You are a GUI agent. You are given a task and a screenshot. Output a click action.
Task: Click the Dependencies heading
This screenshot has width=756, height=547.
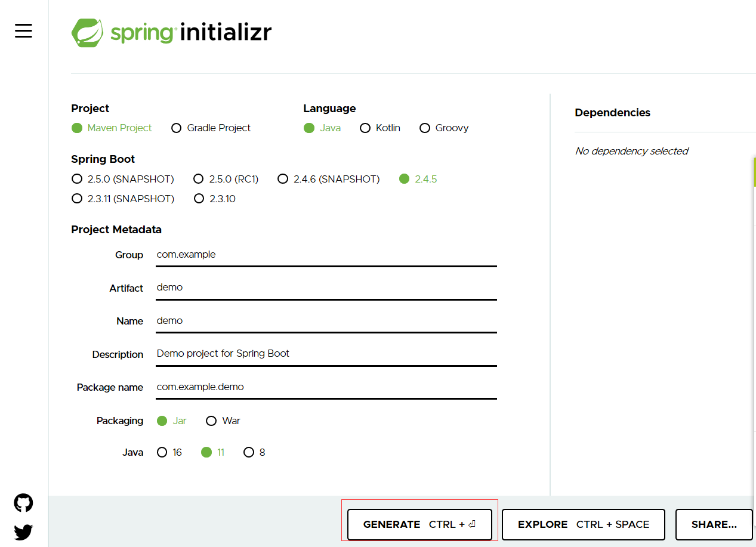pyautogui.click(x=612, y=113)
